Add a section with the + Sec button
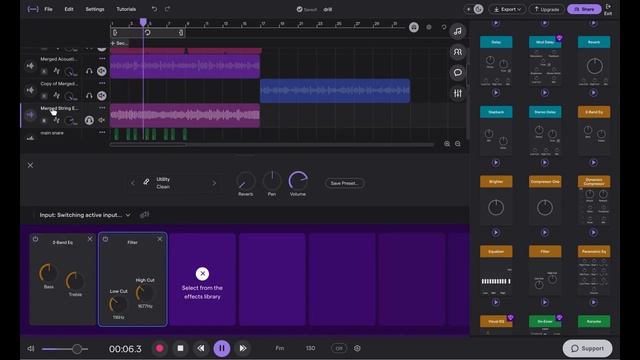 119,43
